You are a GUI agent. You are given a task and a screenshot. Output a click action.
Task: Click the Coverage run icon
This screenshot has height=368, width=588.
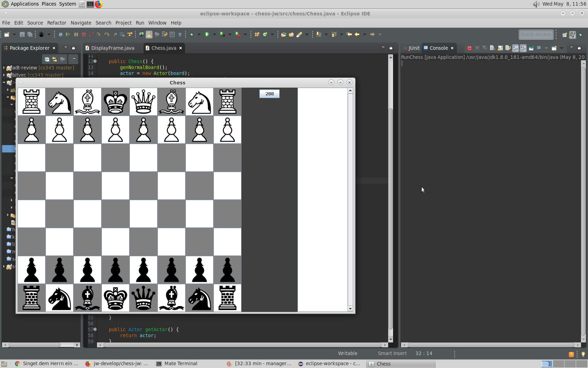coord(222,34)
